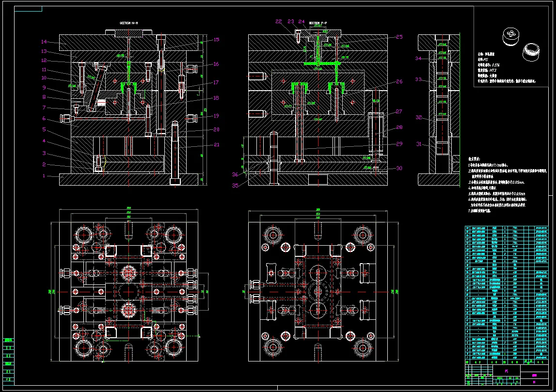The image size is (556, 392).
Task: Choose part number 33 label
Action: pos(418,79)
